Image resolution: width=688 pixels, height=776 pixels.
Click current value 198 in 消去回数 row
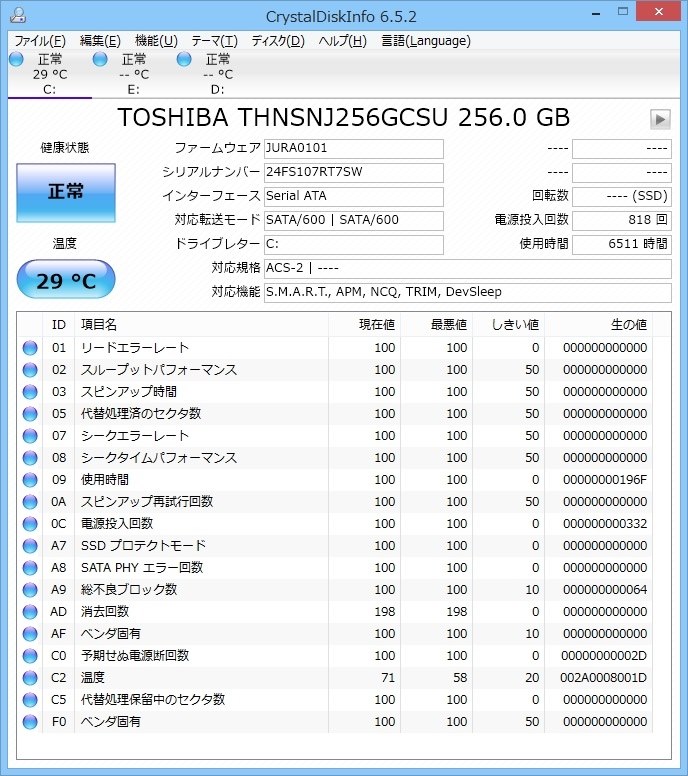(x=385, y=612)
